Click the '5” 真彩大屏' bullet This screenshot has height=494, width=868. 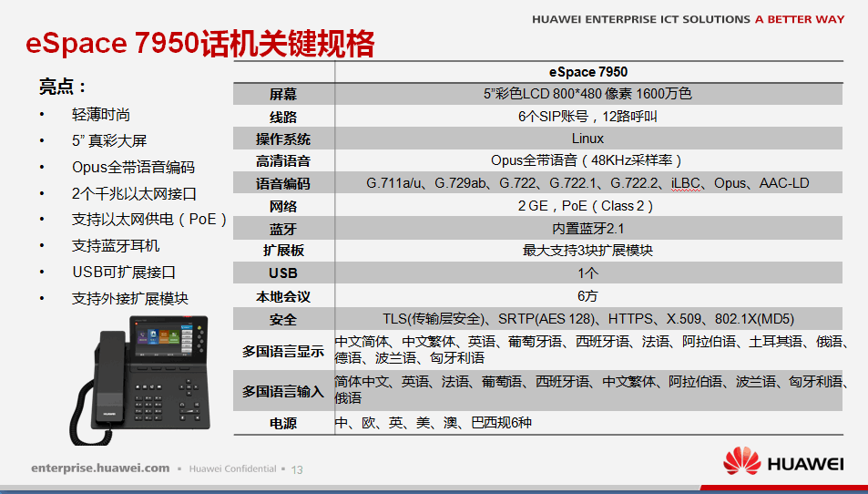click(x=109, y=140)
